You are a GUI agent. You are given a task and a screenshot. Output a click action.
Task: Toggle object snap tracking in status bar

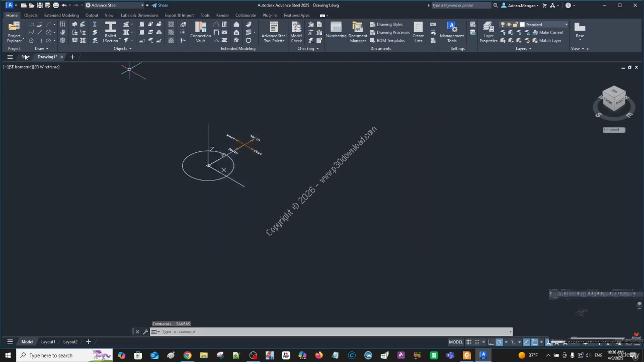[x=526, y=342]
